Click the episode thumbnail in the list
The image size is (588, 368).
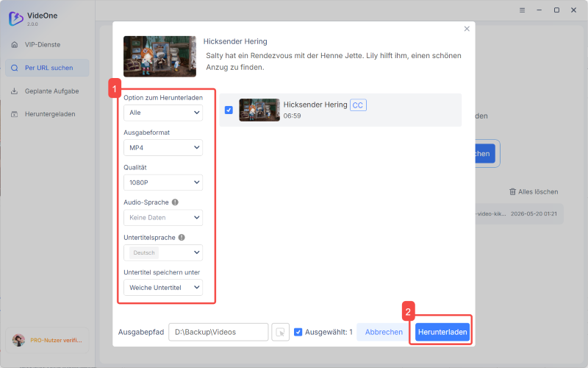pos(259,110)
